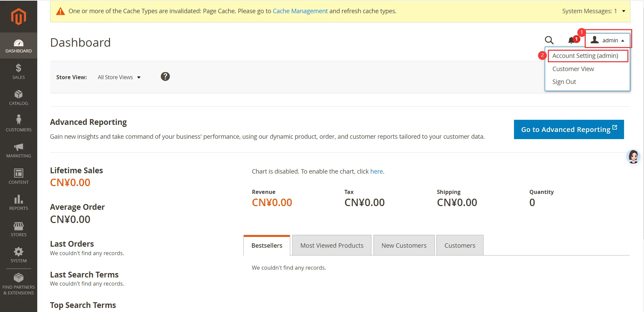
Task: Select Account Setting (admin) menu item
Action: click(585, 56)
